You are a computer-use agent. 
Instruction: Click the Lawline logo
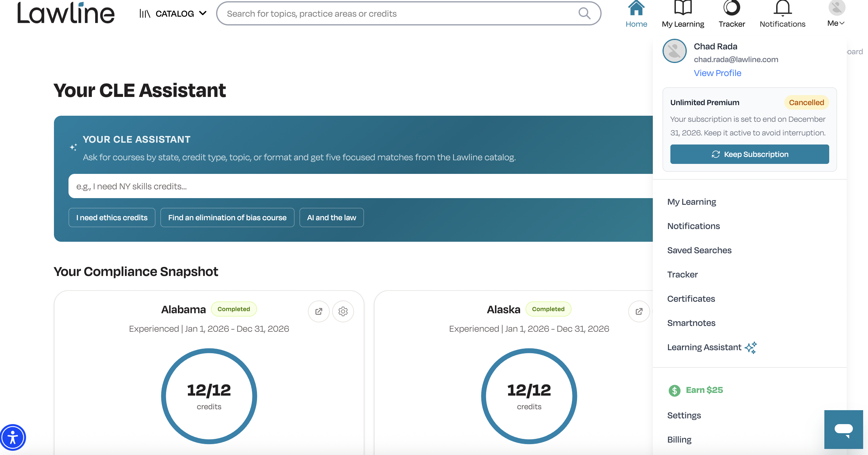66,13
